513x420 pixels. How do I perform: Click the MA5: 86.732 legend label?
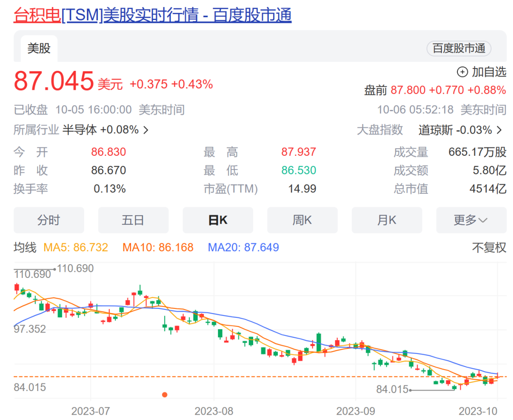76,248
